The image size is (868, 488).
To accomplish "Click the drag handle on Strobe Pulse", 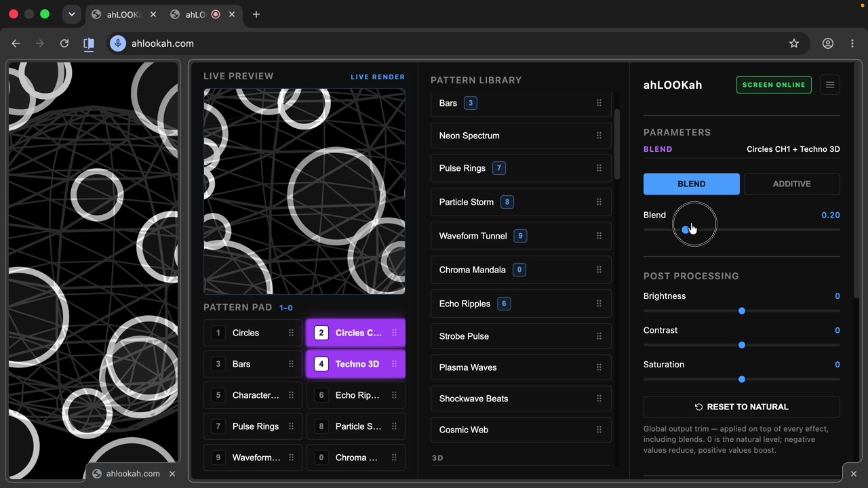I will pyautogui.click(x=599, y=336).
